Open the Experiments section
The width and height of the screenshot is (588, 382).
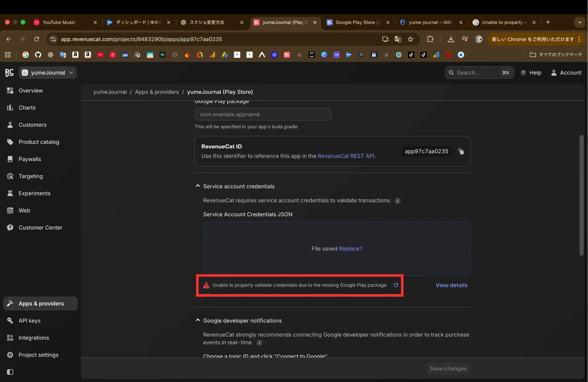click(34, 193)
